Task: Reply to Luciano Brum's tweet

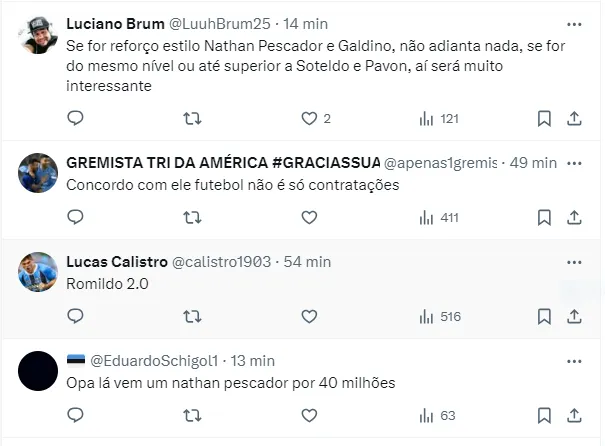Action: pos(75,118)
